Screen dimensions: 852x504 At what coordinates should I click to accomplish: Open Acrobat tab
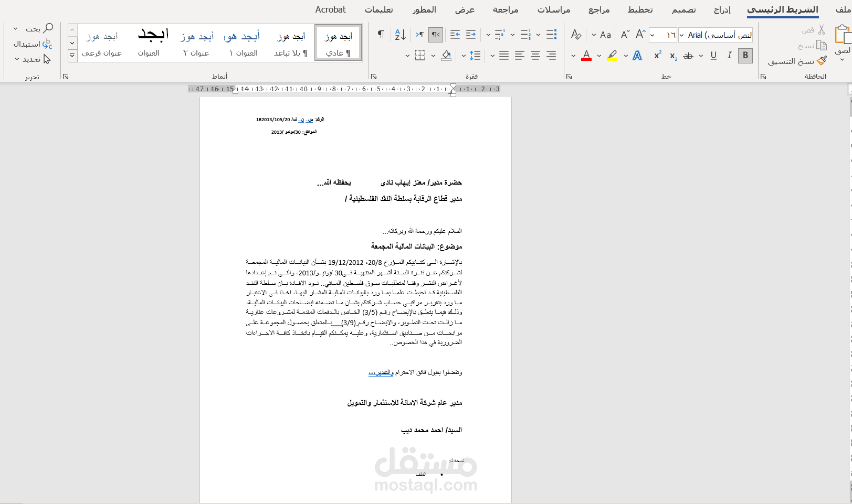[x=330, y=9]
